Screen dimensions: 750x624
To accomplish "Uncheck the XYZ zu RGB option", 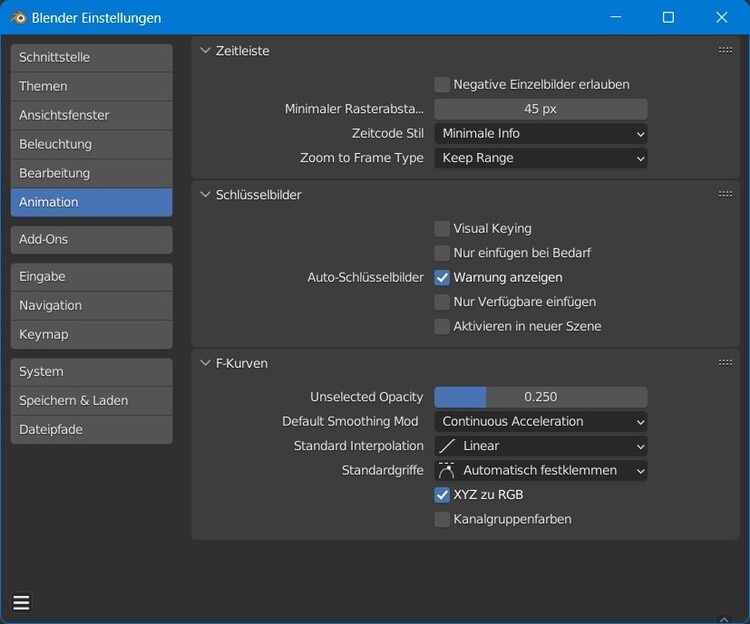I will [442, 495].
